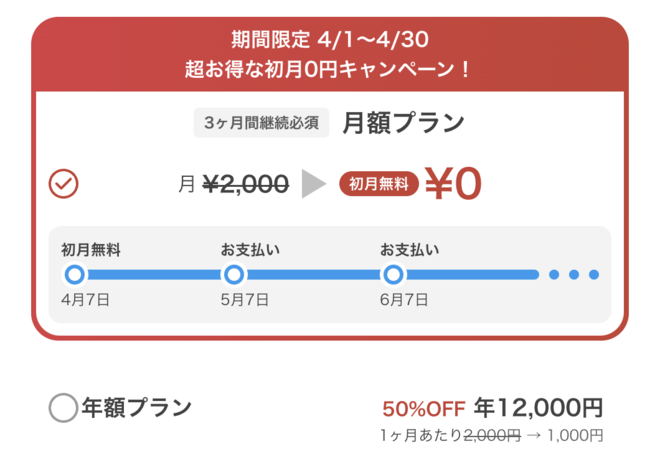Click the three dots ending the timeline

(573, 274)
